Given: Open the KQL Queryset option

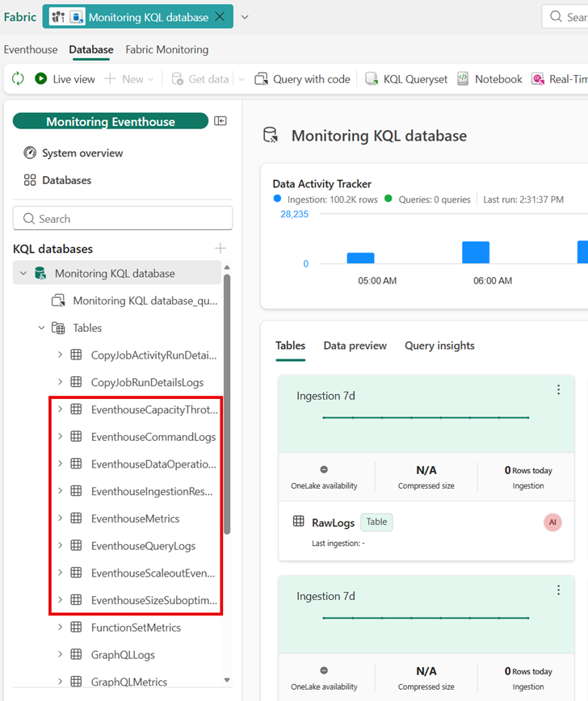Looking at the screenshot, I should (406, 79).
